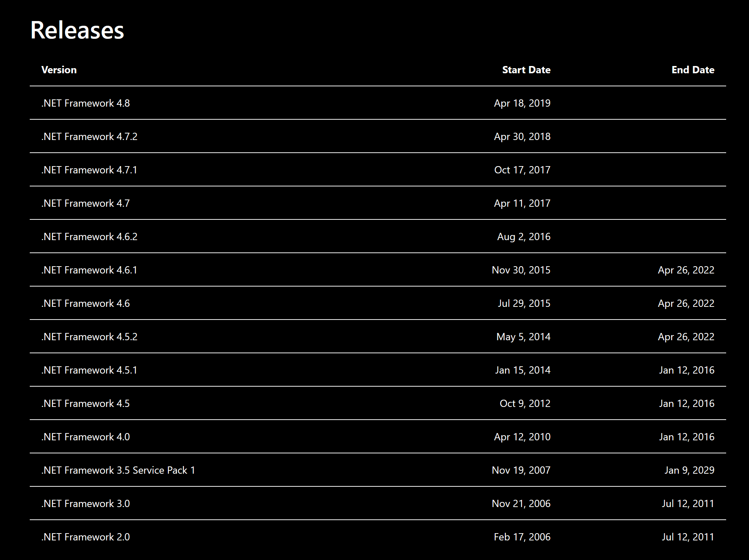This screenshot has height=560, width=749.
Task: Select the Version column header
Action: click(59, 70)
